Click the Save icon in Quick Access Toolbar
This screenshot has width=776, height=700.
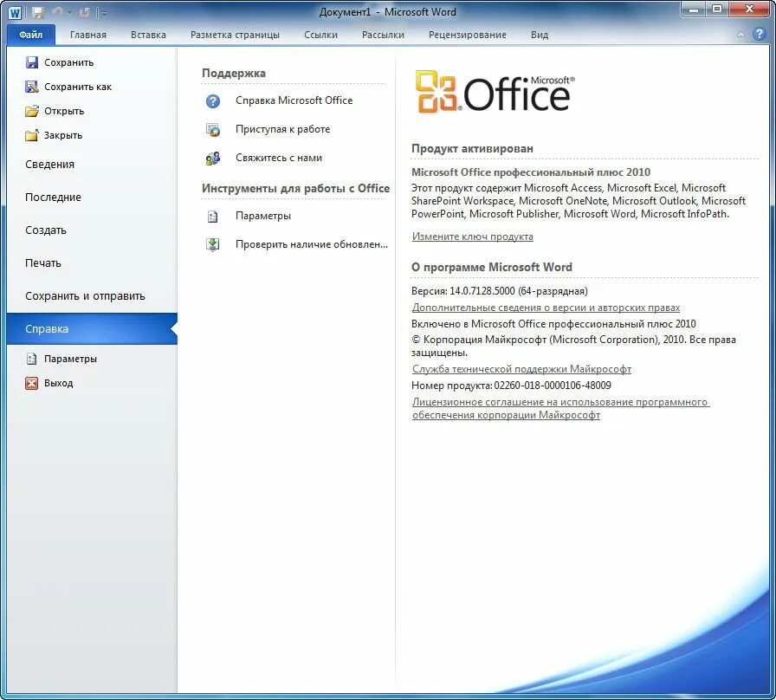click(37, 12)
